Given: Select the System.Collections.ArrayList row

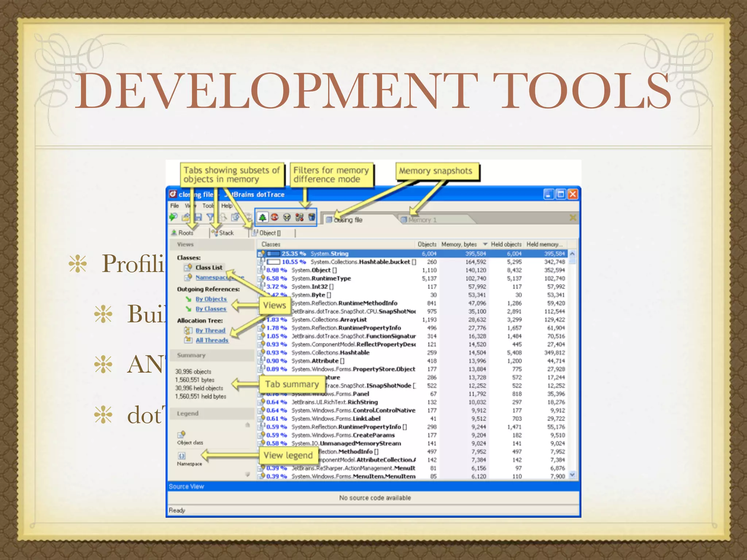Looking at the screenshot, I should coord(412,320).
